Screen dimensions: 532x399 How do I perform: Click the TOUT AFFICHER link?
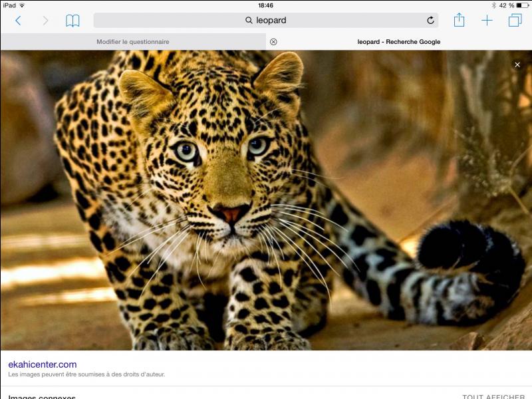(493, 396)
